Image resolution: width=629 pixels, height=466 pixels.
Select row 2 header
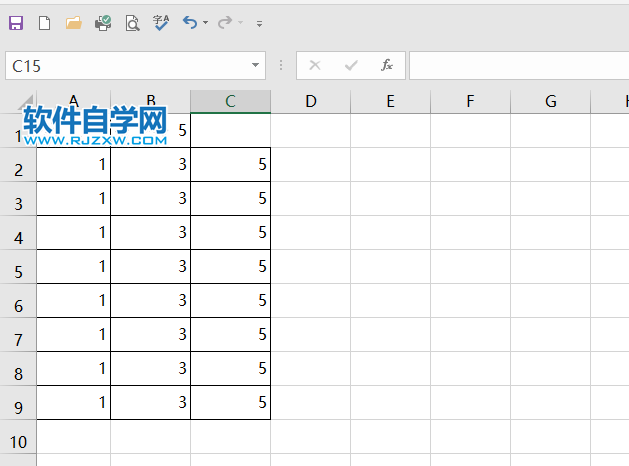click(18, 165)
